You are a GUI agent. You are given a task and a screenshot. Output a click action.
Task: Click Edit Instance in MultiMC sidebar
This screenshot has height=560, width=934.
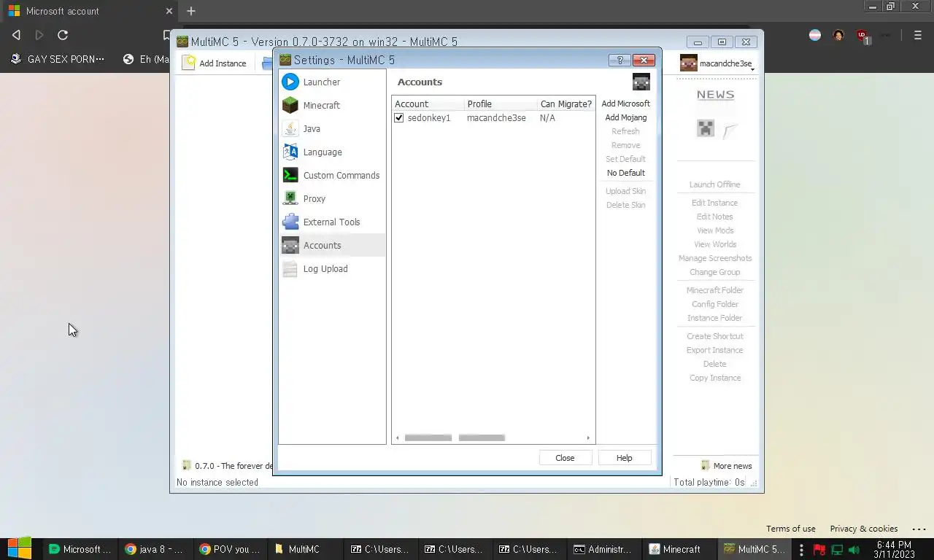714,203
